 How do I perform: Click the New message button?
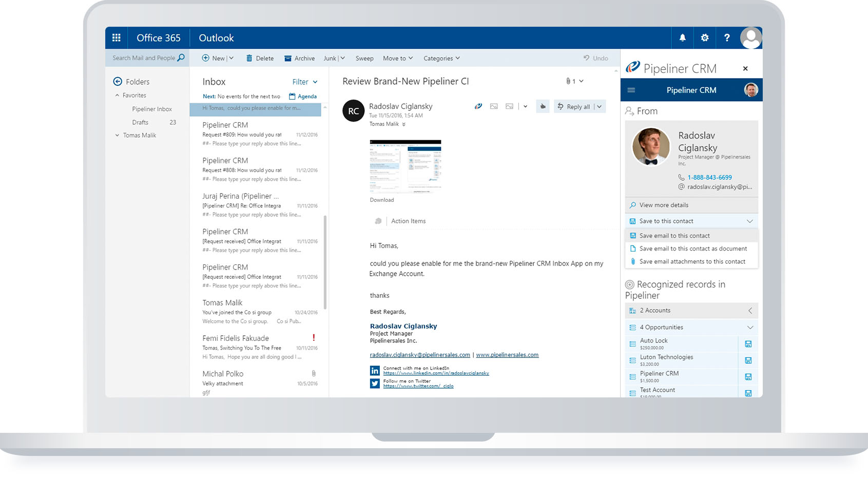(x=213, y=58)
